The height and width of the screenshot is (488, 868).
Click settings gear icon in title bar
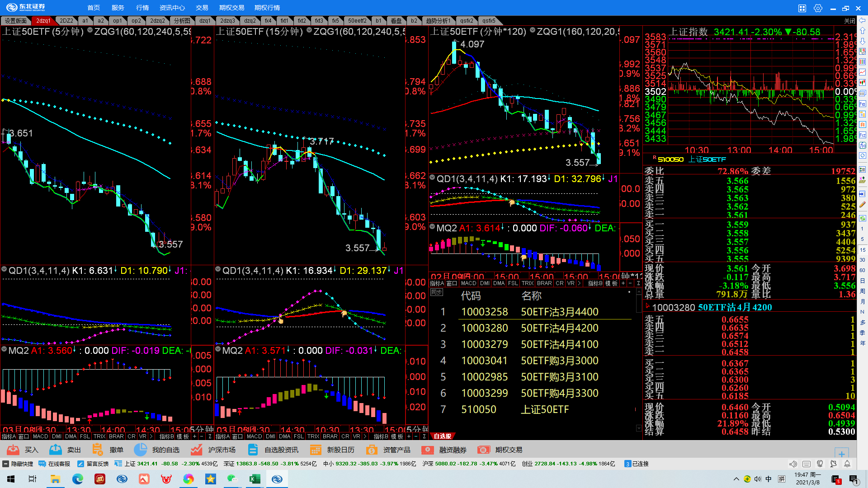click(x=818, y=8)
